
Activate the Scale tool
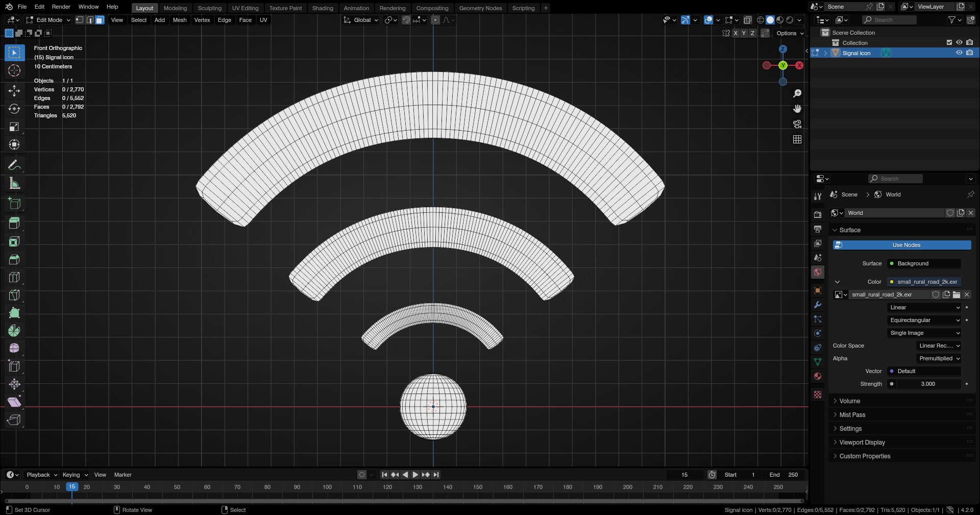click(x=14, y=127)
